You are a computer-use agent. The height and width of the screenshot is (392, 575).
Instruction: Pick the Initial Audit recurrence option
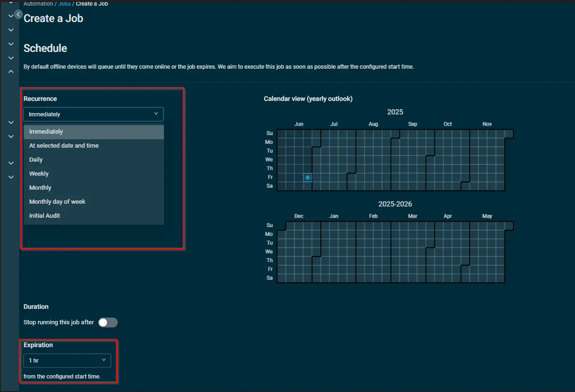click(x=93, y=216)
